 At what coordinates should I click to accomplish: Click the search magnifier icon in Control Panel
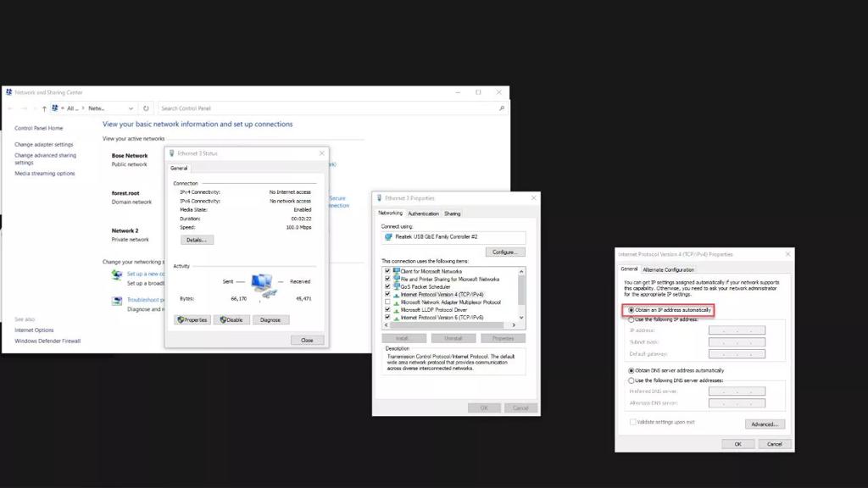502,108
